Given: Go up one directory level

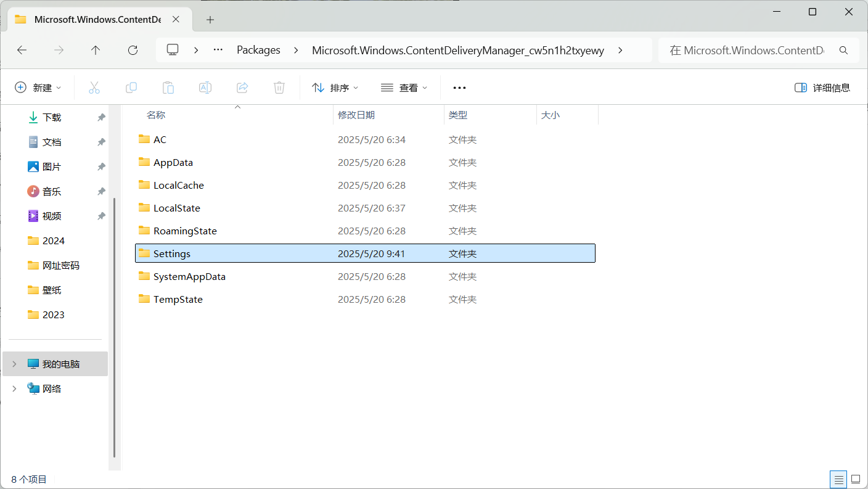Looking at the screenshot, I should click(96, 50).
